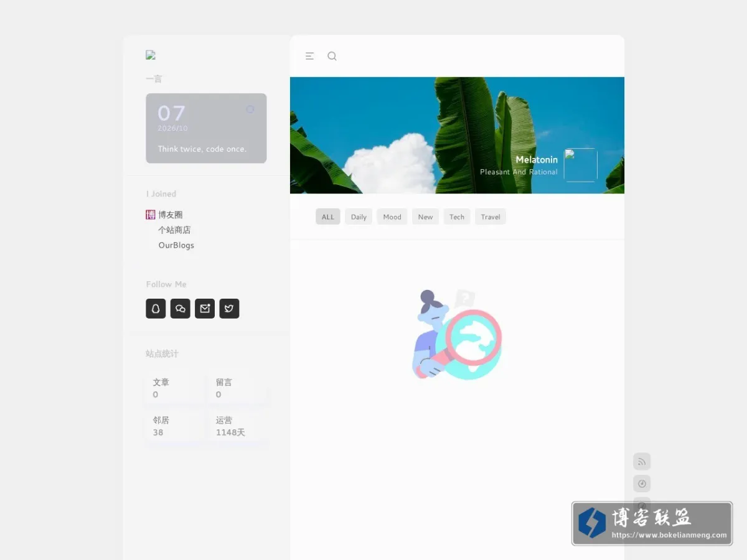Click the 邻居 38 neighbors stat
The image size is (747, 560).
coord(175,426)
